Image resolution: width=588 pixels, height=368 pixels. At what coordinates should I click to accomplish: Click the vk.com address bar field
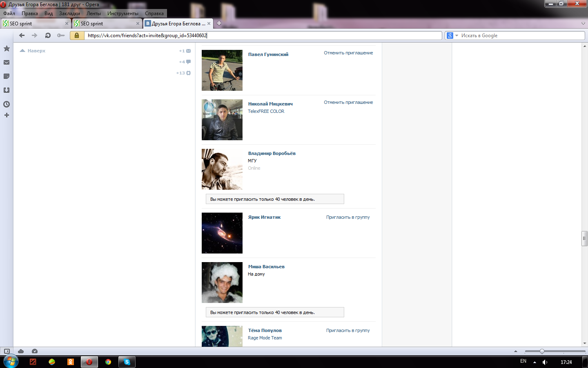(x=263, y=36)
